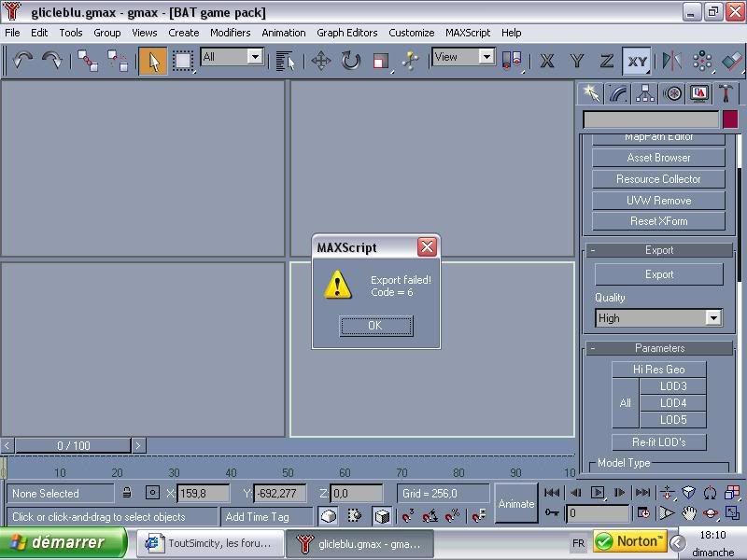
Task: Switch to the Modify command panel tab
Action: pos(618,93)
